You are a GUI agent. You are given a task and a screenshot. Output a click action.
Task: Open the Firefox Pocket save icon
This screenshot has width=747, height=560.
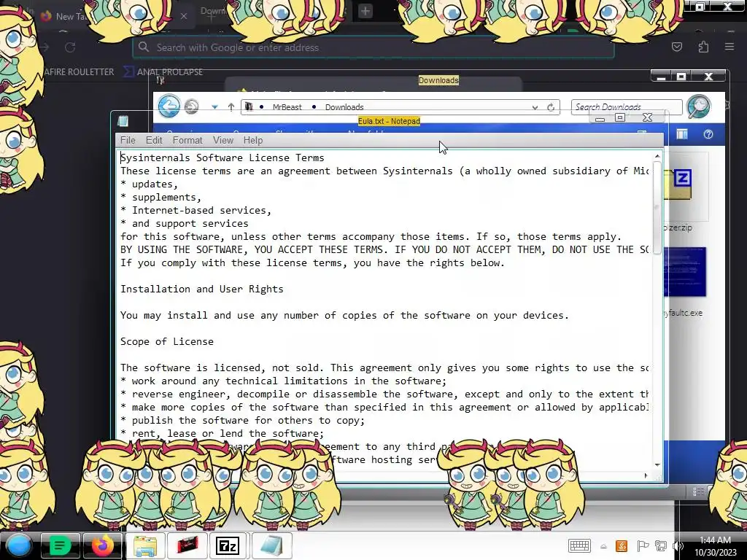(676, 47)
